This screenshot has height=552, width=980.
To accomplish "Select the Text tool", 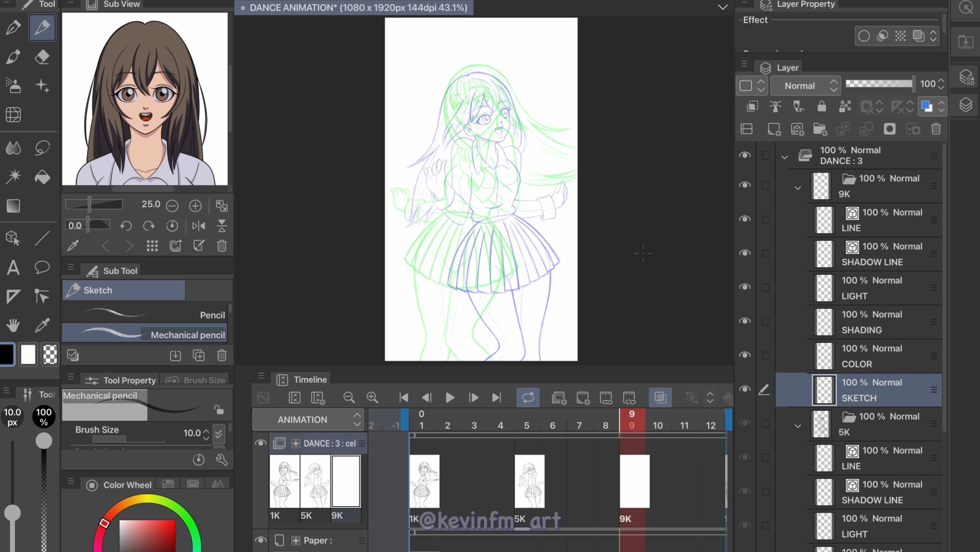I will click(13, 267).
